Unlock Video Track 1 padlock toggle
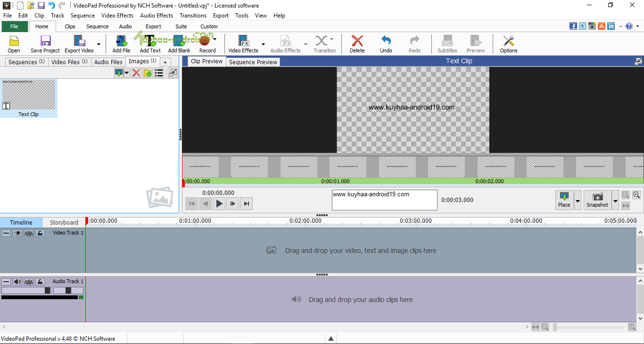644x344 pixels. (40, 233)
